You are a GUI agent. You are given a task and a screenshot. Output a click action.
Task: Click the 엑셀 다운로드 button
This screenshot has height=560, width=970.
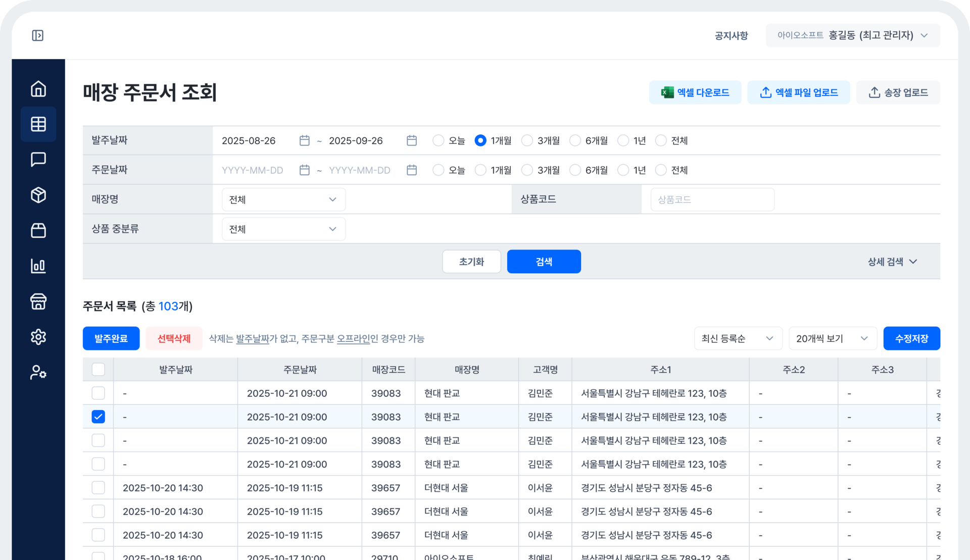pos(695,92)
